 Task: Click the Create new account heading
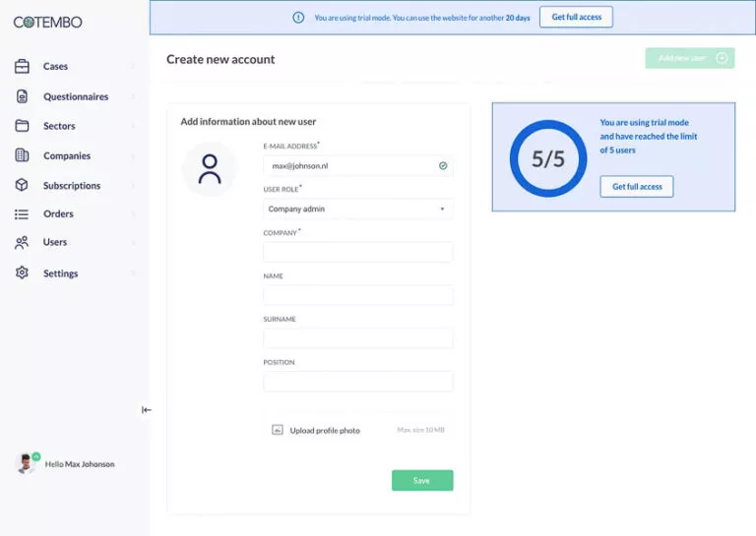click(x=220, y=59)
